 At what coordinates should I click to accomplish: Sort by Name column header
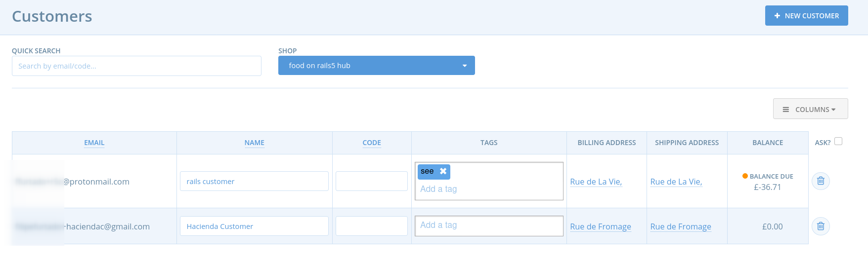point(254,143)
